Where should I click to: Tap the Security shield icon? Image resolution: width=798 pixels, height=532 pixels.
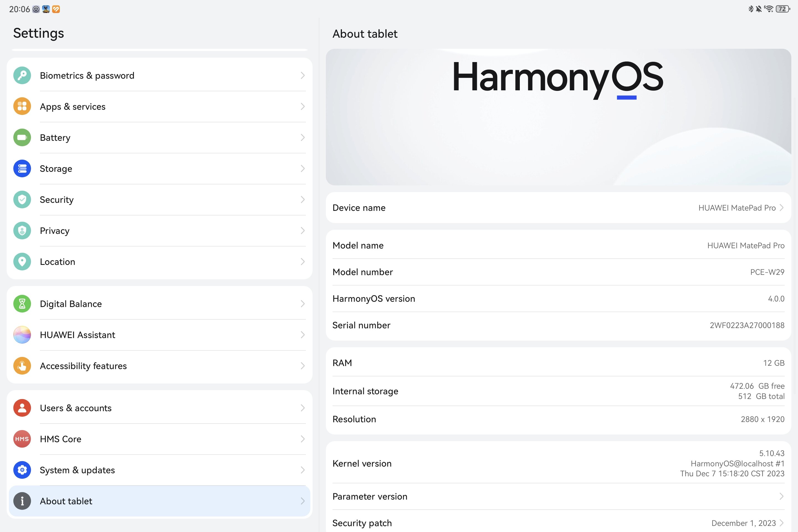coord(22,199)
